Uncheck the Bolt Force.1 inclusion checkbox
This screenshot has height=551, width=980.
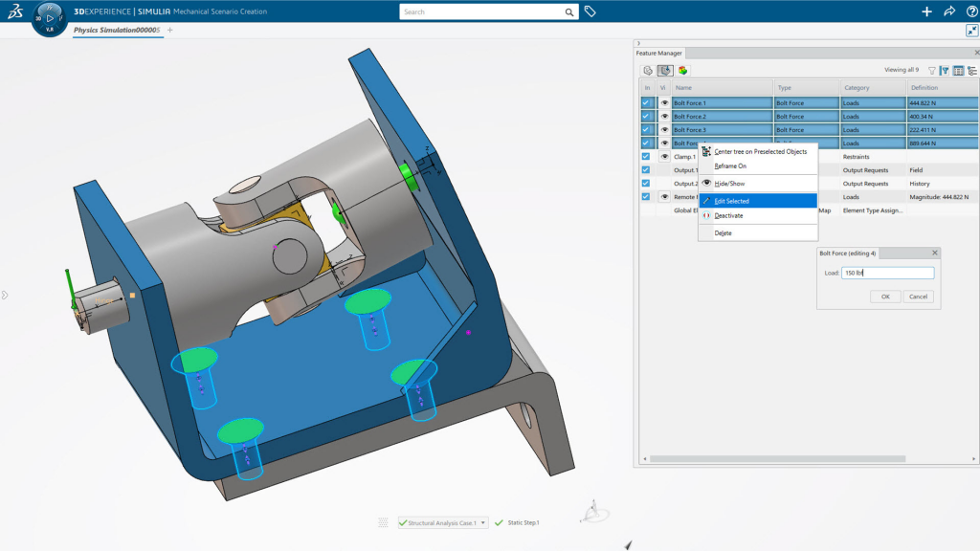coord(646,103)
